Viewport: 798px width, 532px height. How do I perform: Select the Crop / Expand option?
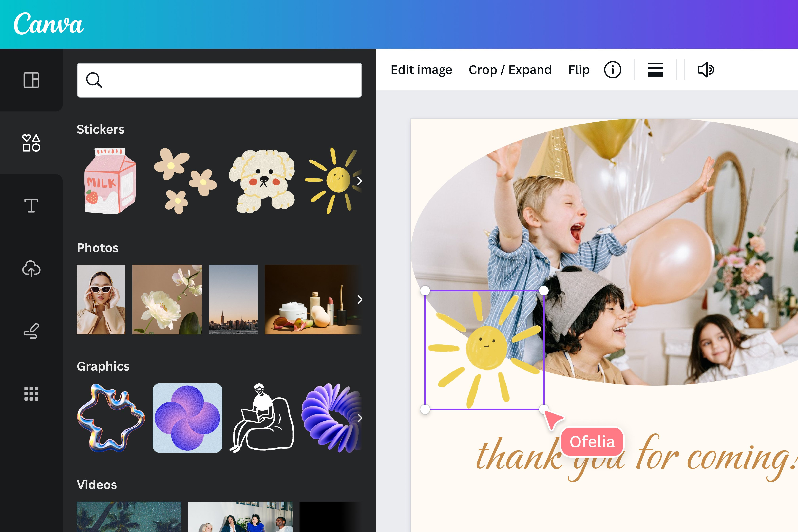[x=510, y=70]
